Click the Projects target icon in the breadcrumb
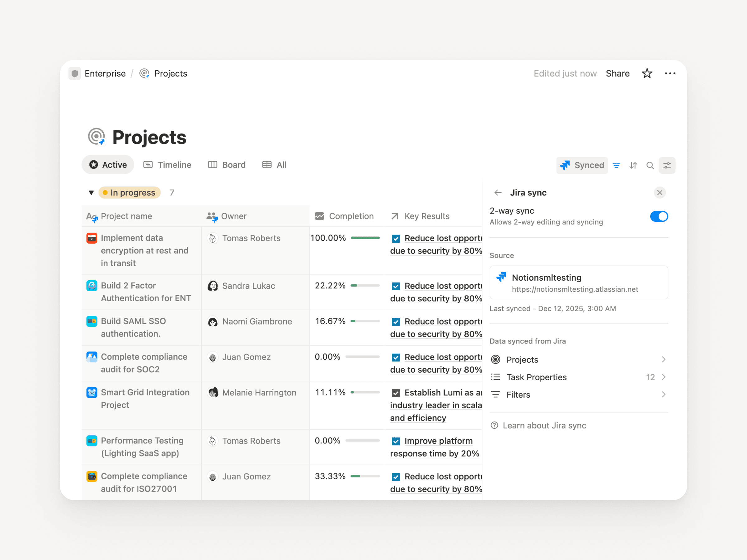 tap(144, 73)
